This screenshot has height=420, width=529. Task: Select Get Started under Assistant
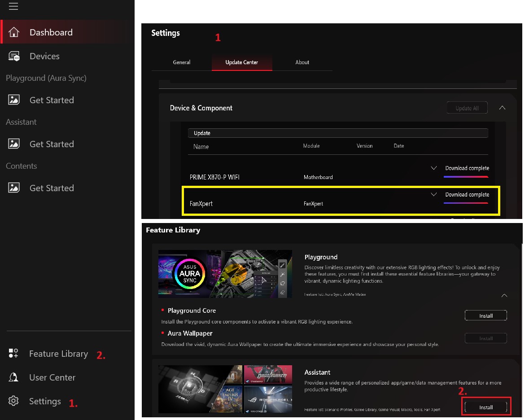[67, 144]
